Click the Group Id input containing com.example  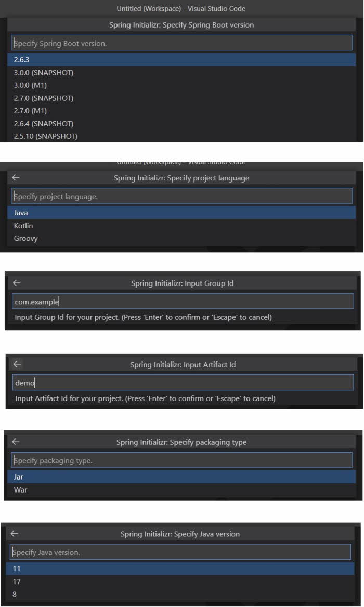tap(182, 301)
